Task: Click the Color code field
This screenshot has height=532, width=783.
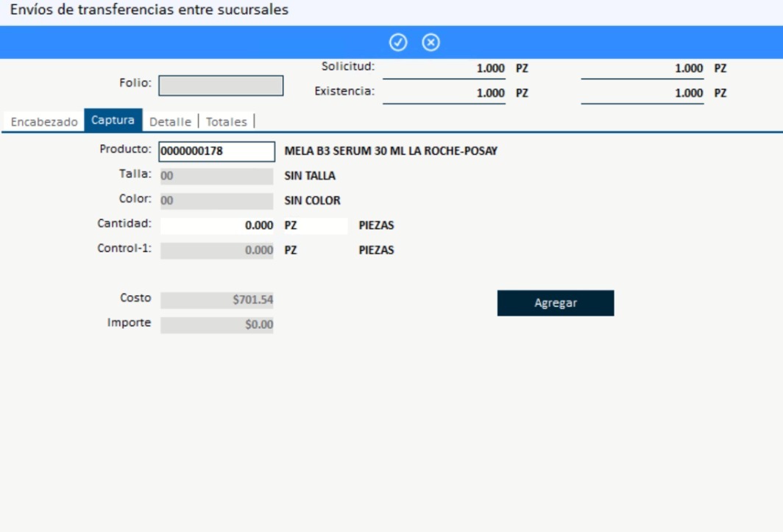Action: (x=216, y=201)
